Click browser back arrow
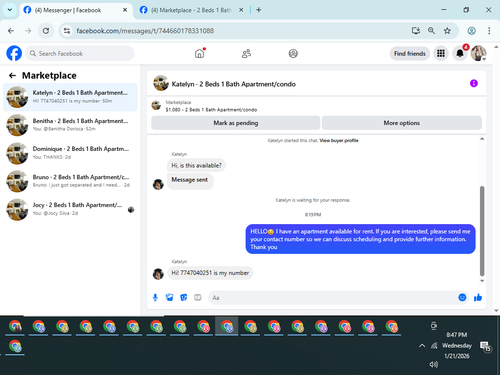The width and height of the screenshot is (500, 375). pyautogui.click(x=11, y=31)
